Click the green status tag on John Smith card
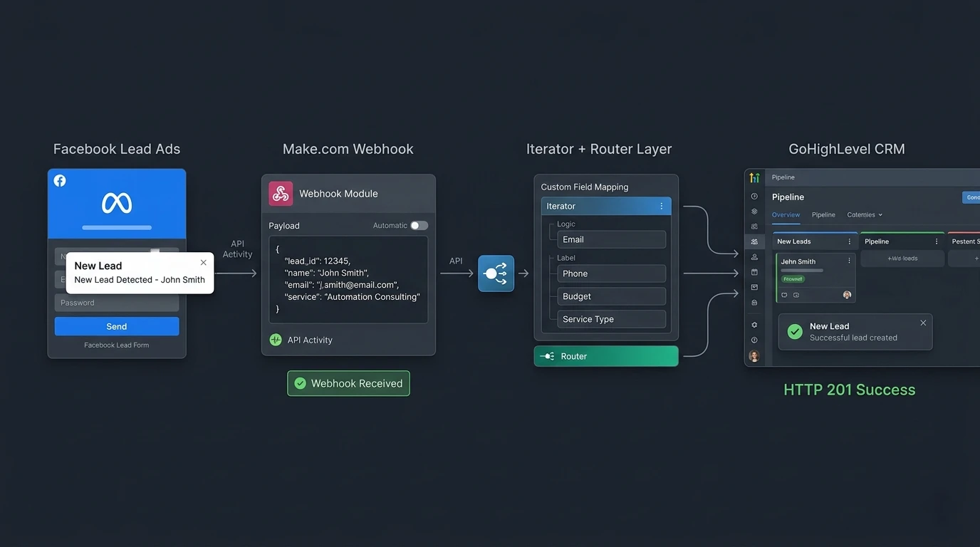 (x=793, y=279)
